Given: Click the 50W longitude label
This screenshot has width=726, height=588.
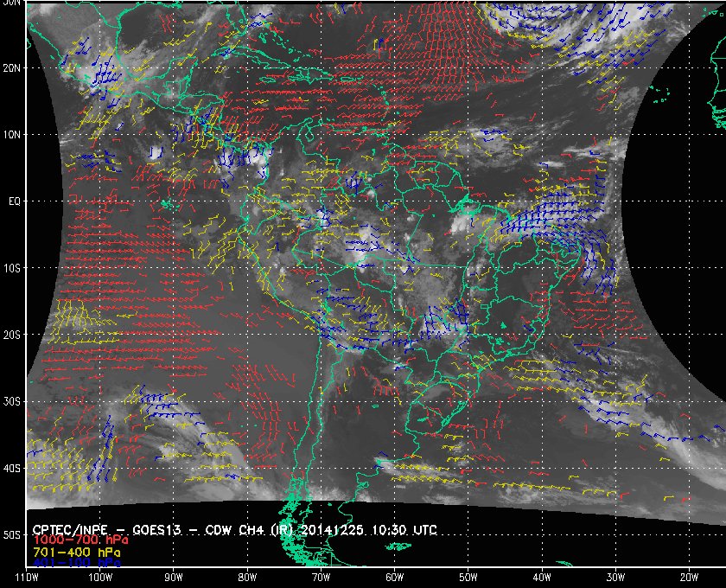Looking at the screenshot, I should (x=468, y=578).
